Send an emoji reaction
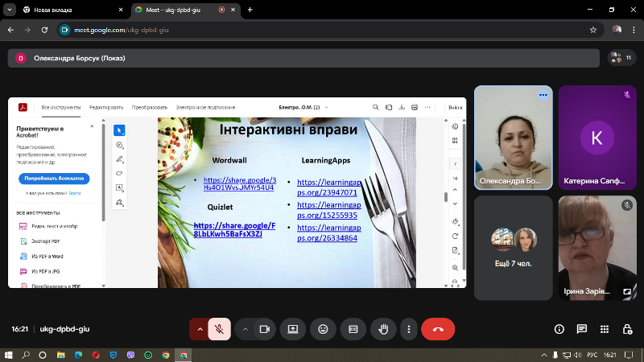 [324, 329]
